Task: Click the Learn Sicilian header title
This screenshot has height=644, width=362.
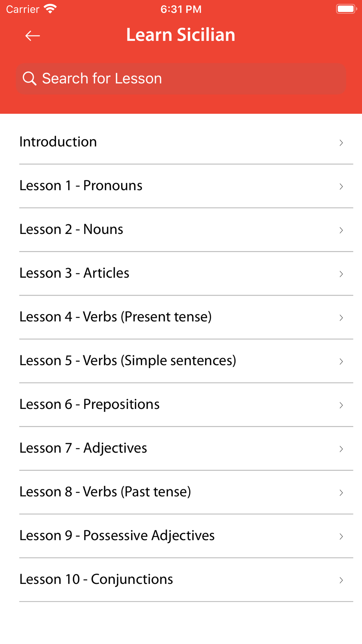Action: [181, 35]
